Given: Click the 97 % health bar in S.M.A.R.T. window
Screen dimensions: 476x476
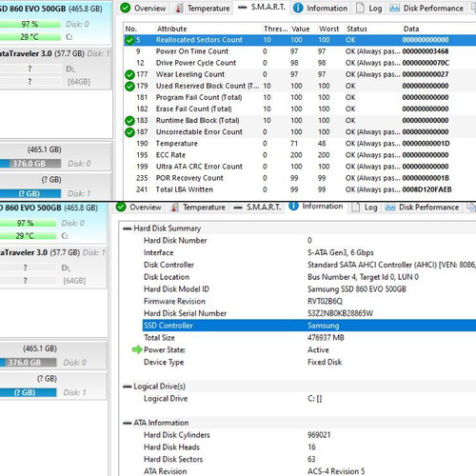Looking at the screenshot, I should tap(30, 24).
